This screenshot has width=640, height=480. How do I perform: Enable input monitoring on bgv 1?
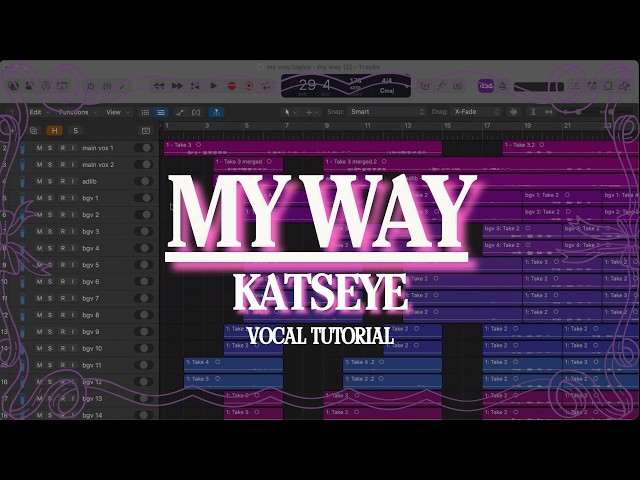73,198
